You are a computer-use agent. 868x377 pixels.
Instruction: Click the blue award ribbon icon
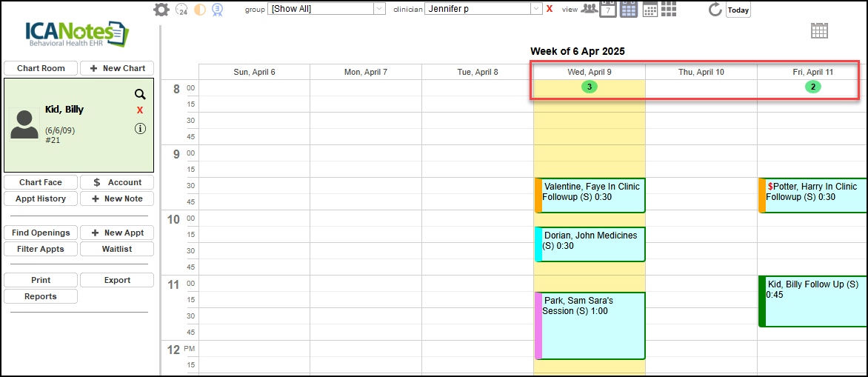click(x=218, y=10)
